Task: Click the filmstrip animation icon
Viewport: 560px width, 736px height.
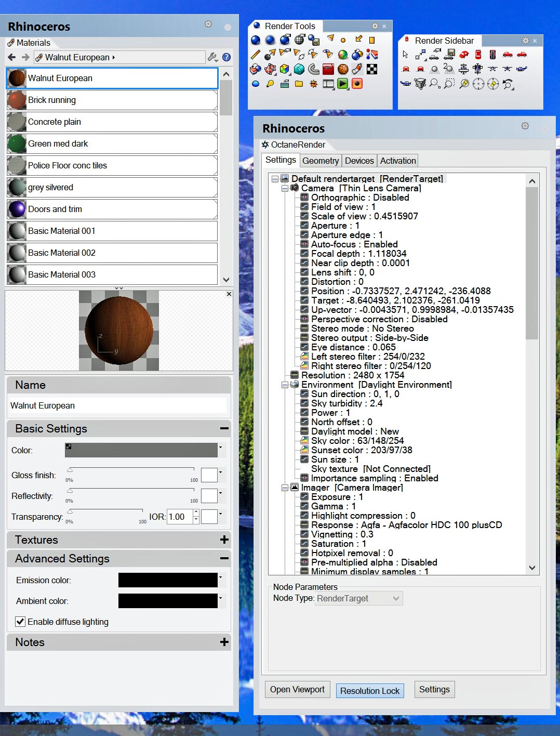Action: click(x=328, y=83)
